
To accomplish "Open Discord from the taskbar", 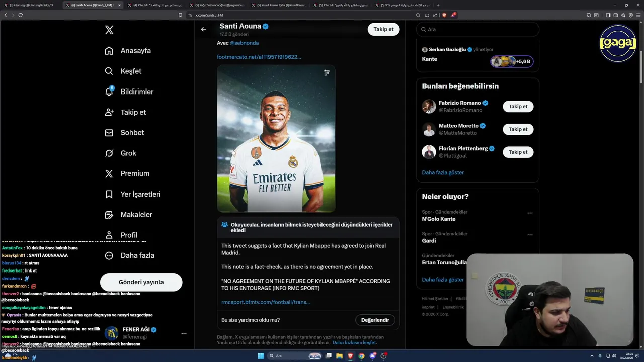I will click(x=373, y=356).
